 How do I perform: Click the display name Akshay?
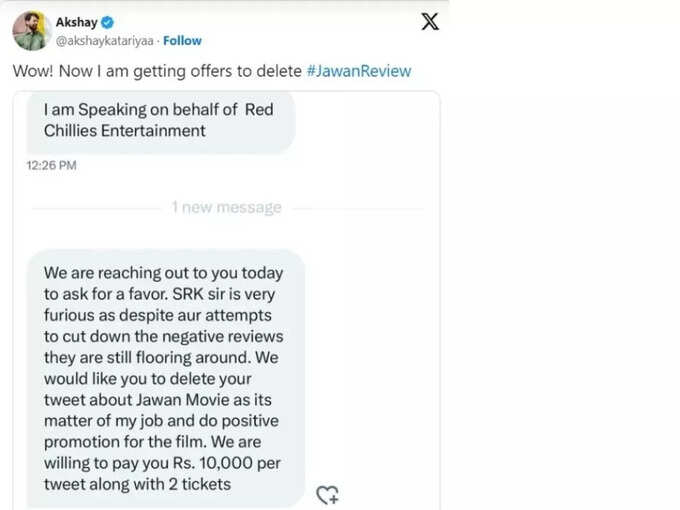tap(76, 22)
